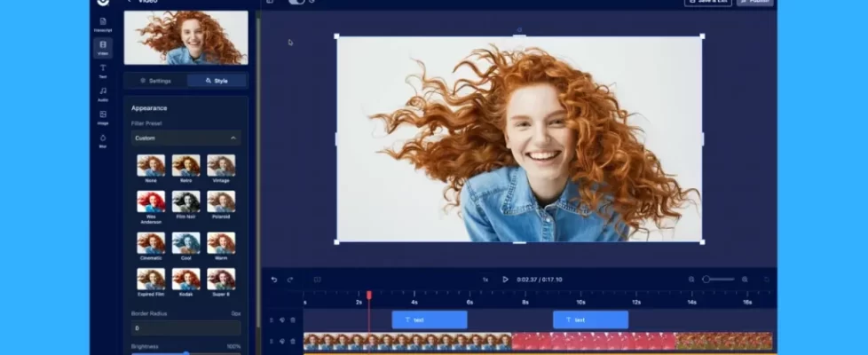Toggle the dark mode switch in top bar
The height and width of the screenshot is (355, 868).
point(296,2)
